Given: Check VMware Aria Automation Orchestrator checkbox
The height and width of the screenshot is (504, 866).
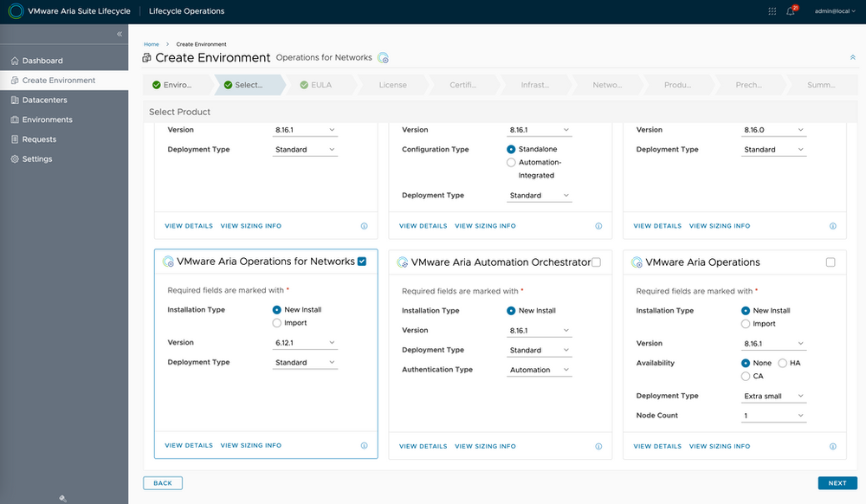Looking at the screenshot, I should [x=596, y=262].
